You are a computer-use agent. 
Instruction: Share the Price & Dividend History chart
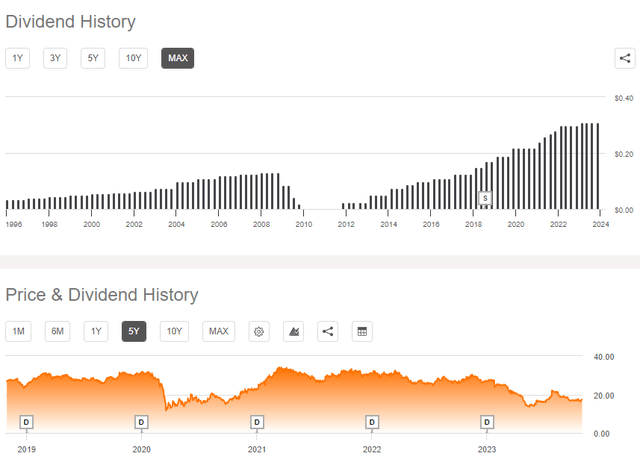[327, 331]
